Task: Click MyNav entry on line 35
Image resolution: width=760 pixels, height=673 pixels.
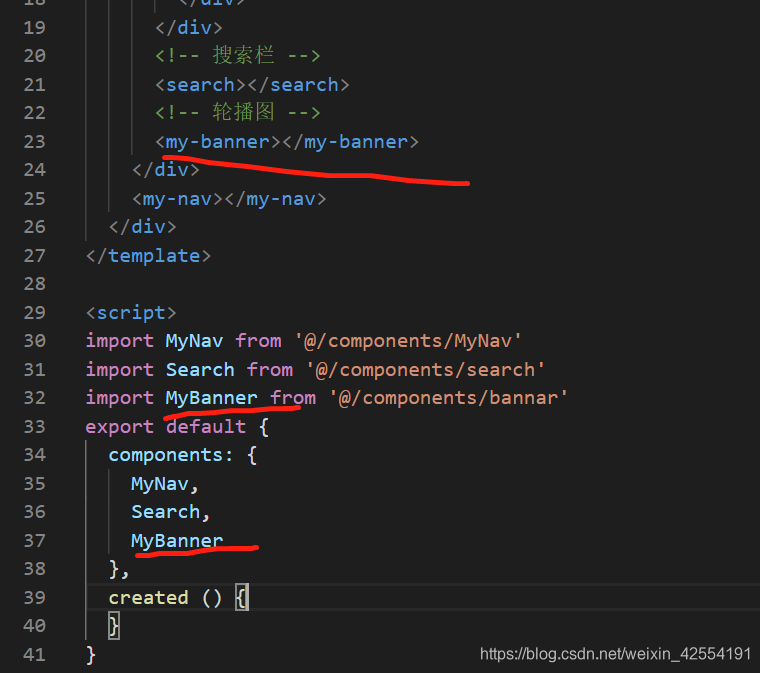Action: (x=160, y=484)
